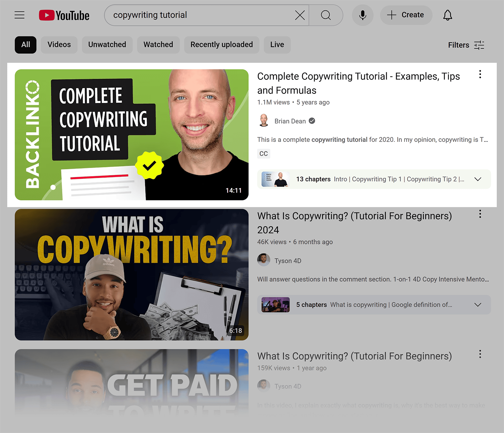Image resolution: width=504 pixels, height=433 pixels.
Task: Open more options for 159K views video
Action: (x=480, y=354)
